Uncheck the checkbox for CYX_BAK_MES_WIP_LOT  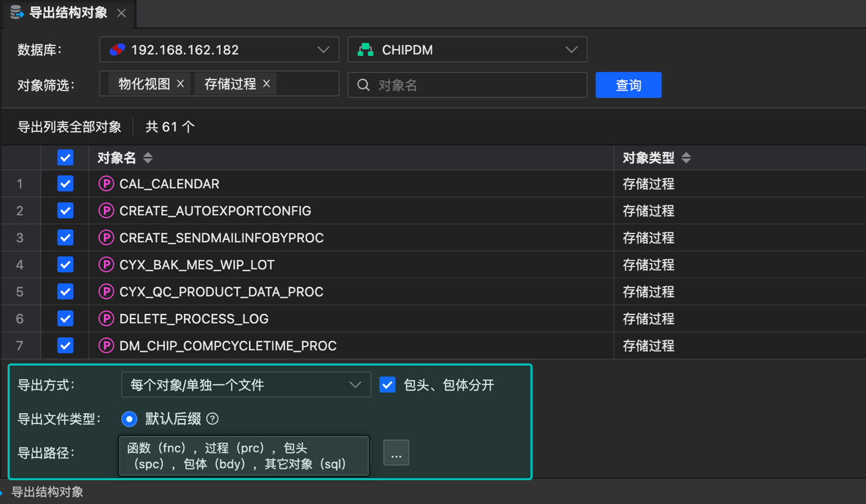65,265
